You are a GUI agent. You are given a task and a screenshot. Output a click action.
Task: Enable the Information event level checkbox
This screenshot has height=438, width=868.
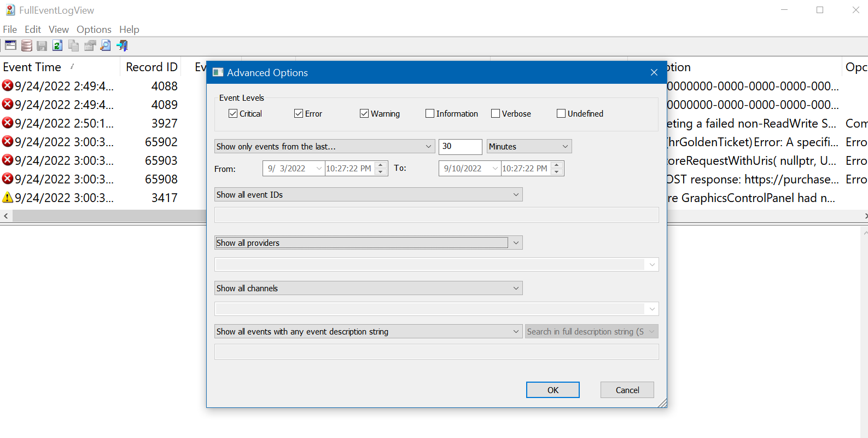[430, 113]
